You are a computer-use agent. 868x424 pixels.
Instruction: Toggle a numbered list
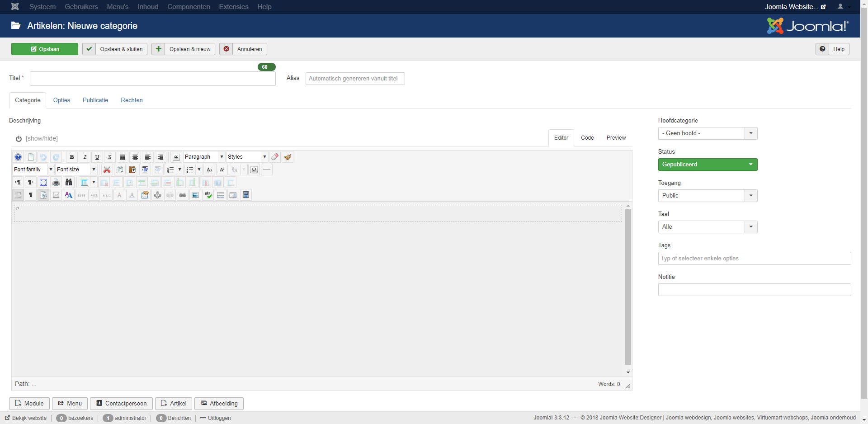(x=170, y=170)
